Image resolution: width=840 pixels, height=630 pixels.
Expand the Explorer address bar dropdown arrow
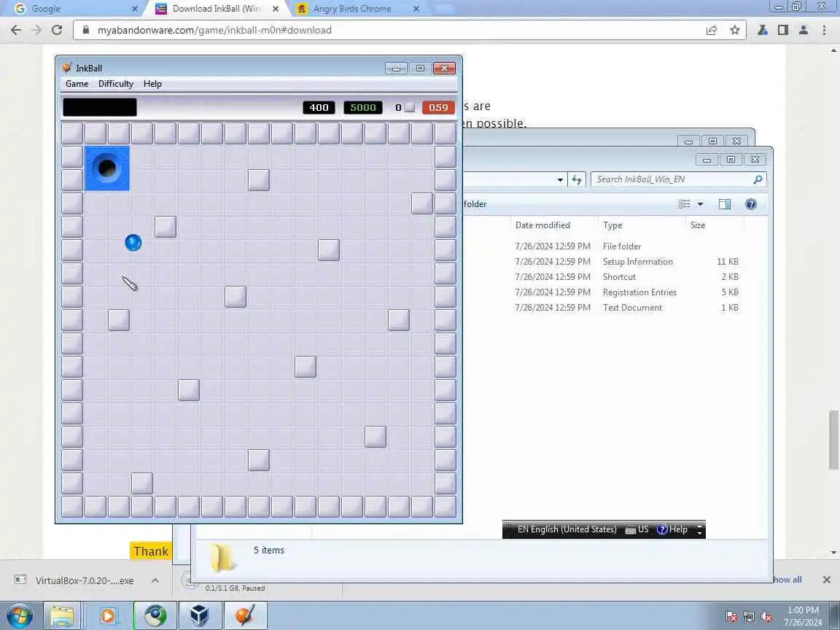pos(560,179)
